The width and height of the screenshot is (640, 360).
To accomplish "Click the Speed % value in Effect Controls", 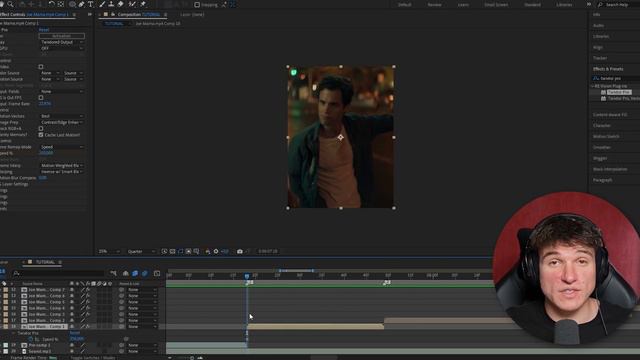I will coord(46,153).
